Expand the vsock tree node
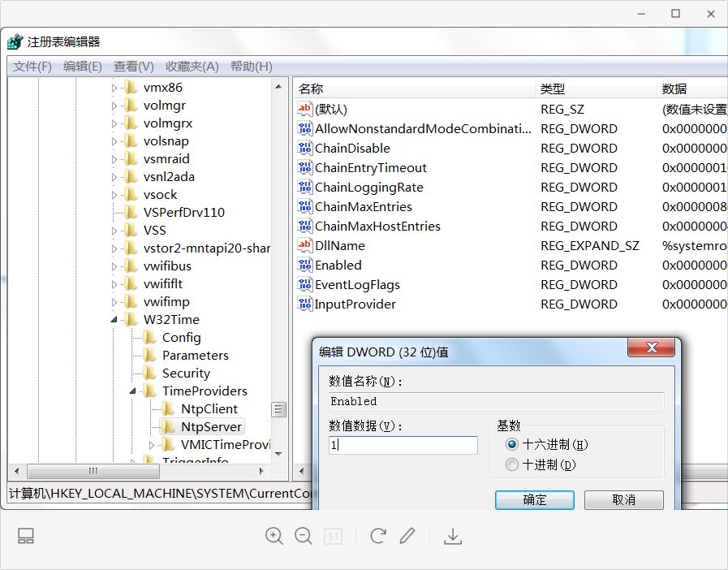 tap(114, 195)
